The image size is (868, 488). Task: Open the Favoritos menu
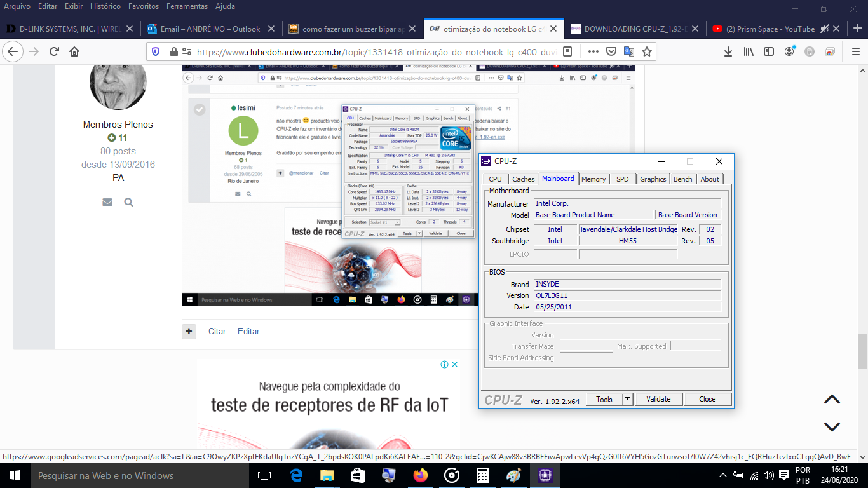point(144,6)
